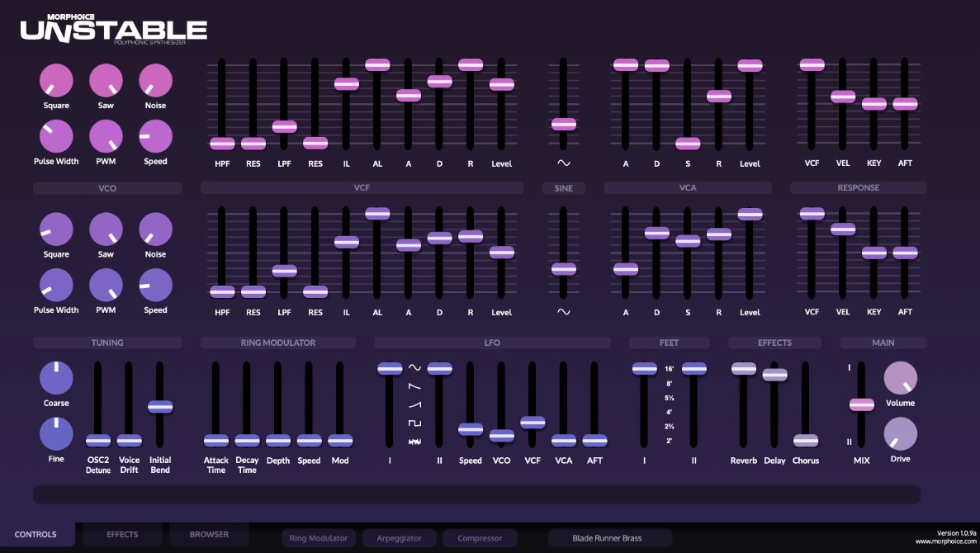The height and width of the screenshot is (553, 980).
Task: Select the sawtooth waveform in the LFO shape list
Action: pos(414,387)
